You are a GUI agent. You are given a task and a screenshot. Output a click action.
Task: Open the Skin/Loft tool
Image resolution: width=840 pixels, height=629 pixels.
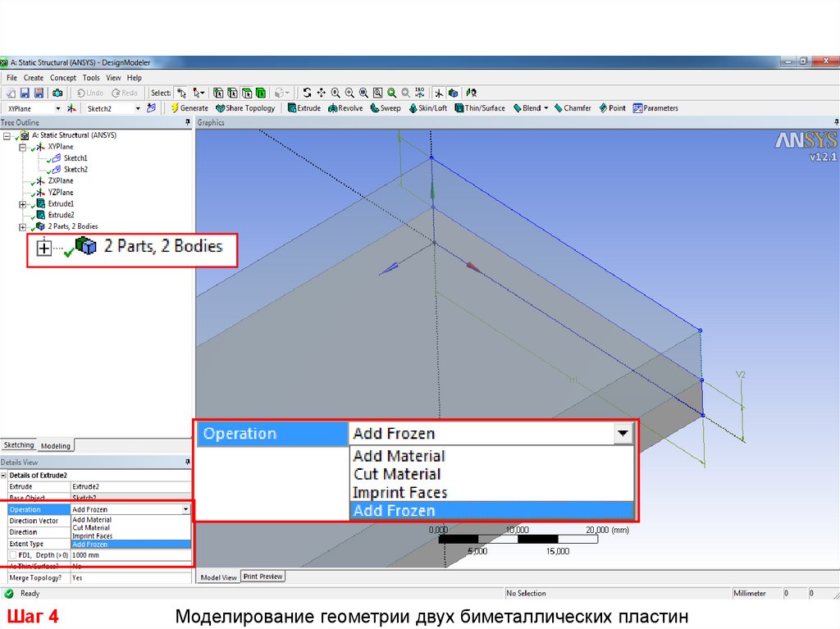[427, 108]
